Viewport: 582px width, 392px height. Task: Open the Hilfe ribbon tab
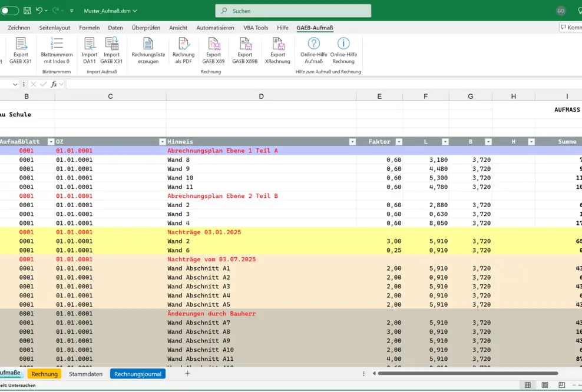pos(283,28)
